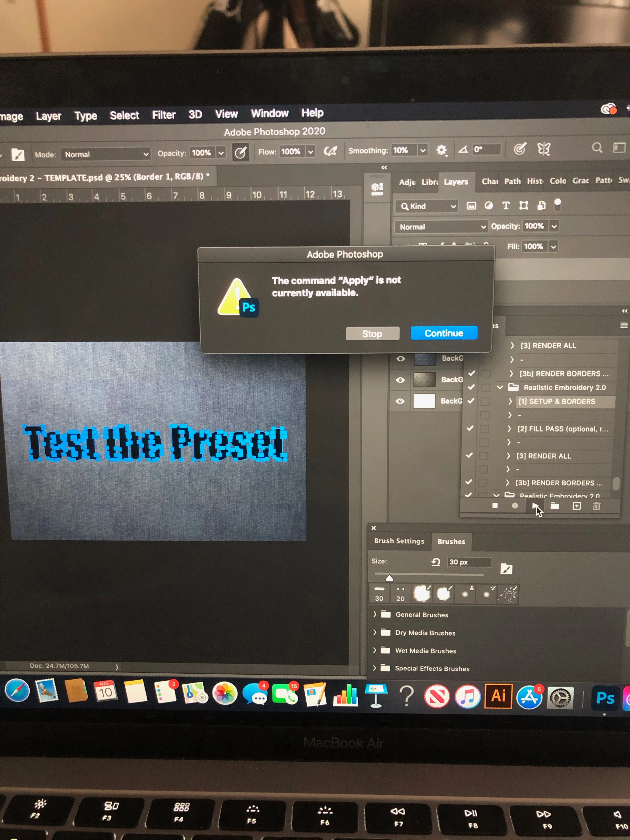630x840 pixels.
Task: Open the Illustrator app in the Dock
Action: click(x=498, y=696)
